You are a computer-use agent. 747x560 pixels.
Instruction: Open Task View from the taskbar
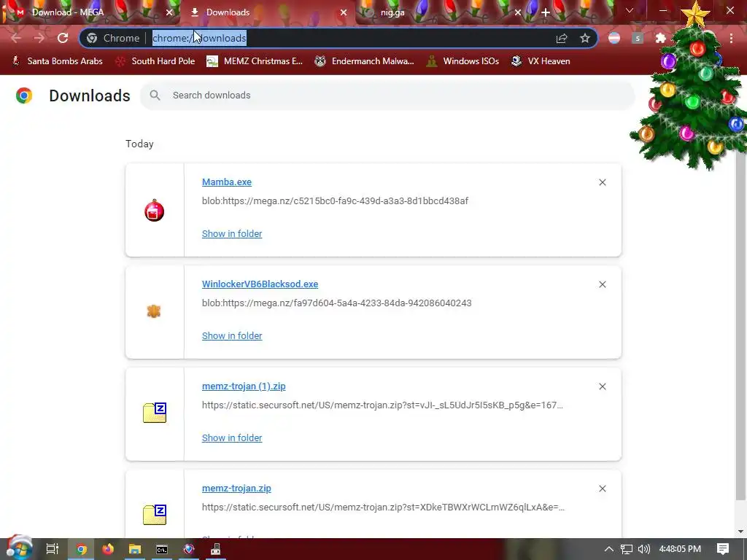coord(53,549)
